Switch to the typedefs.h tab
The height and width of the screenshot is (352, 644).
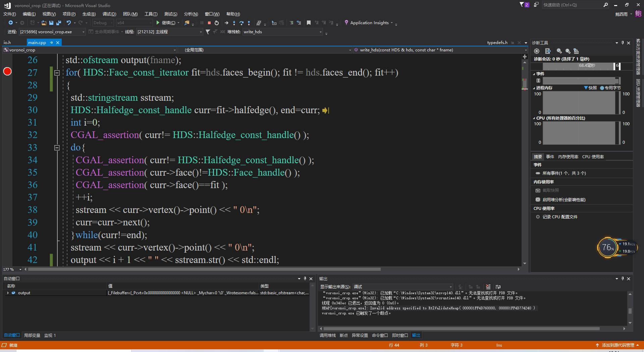pos(497,43)
